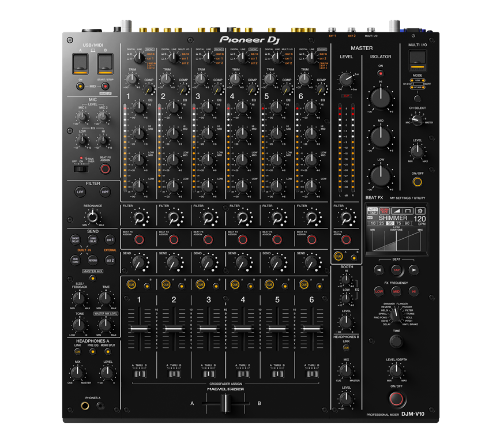
Task: Click the MIC 1 level knob
Action: (x=82, y=117)
